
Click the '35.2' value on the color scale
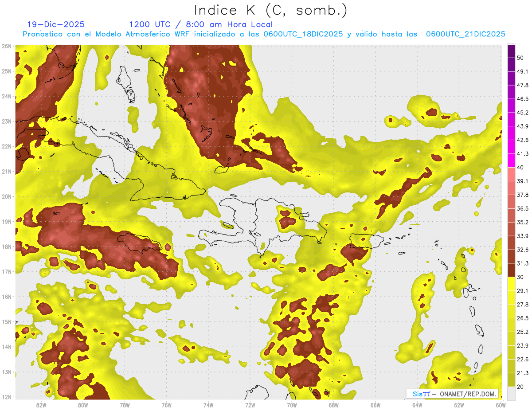(522, 222)
